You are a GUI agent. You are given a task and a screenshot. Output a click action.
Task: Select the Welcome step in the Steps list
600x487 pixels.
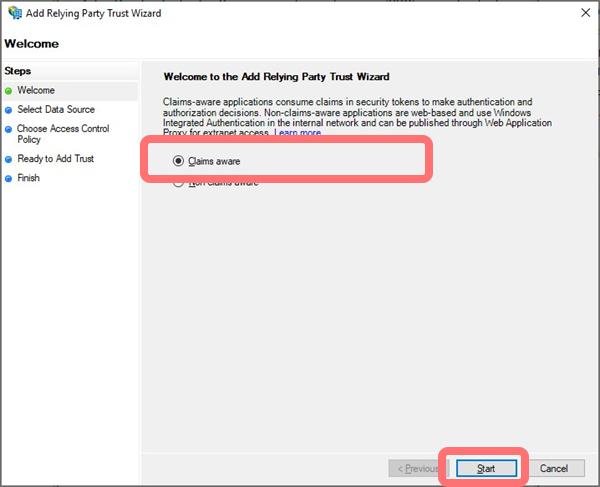(x=36, y=91)
